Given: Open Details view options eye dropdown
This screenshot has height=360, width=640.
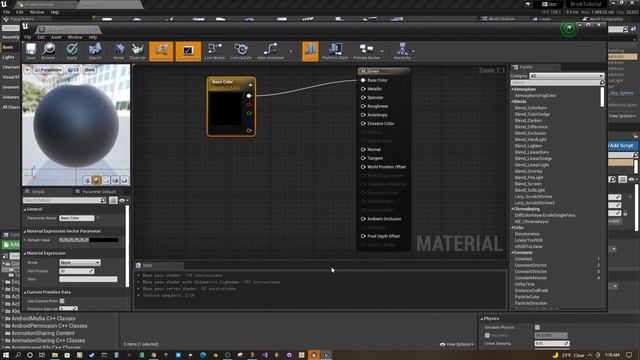Looking at the screenshot, I should (123, 200).
